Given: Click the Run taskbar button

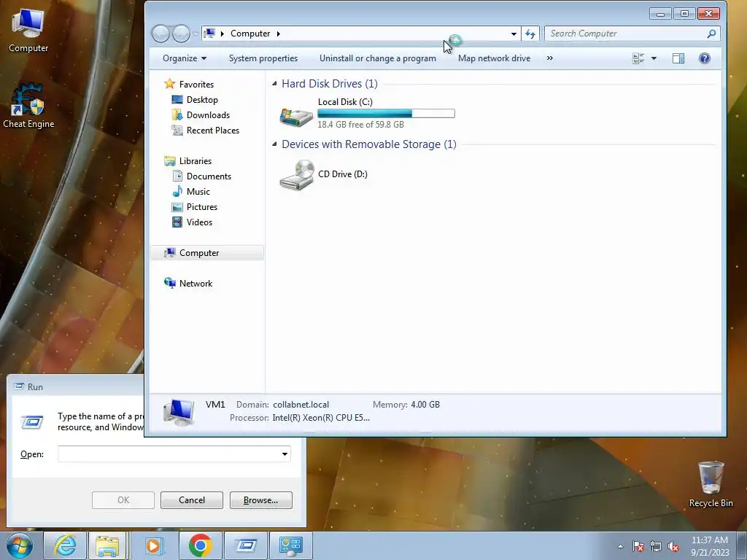Looking at the screenshot, I should [246, 545].
